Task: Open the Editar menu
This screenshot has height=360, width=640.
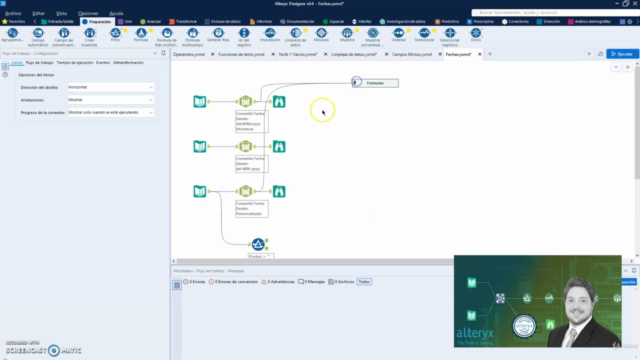Action: [38, 13]
